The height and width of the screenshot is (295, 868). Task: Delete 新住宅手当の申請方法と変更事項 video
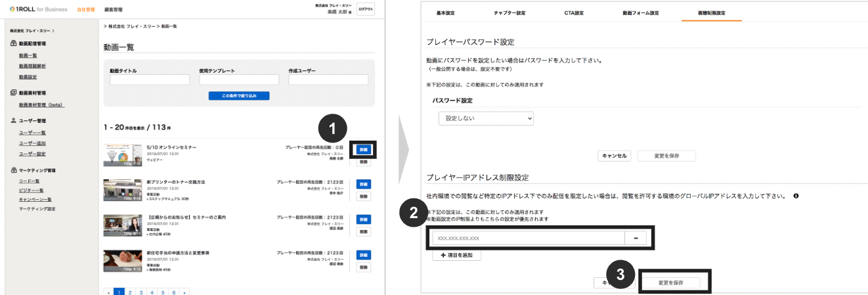[x=364, y=267]
